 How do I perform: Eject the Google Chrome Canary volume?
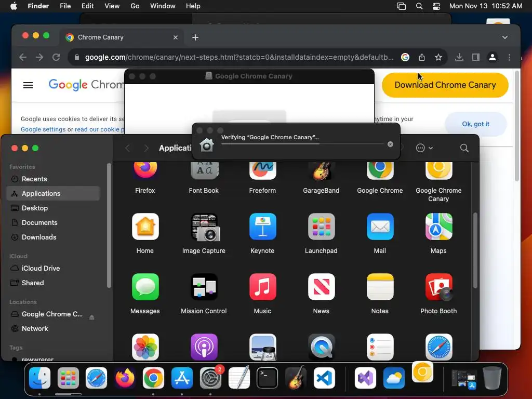tap(91, 317)
